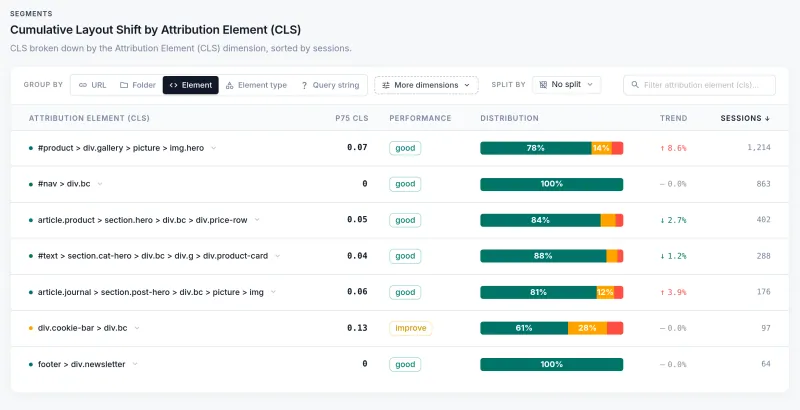Viewport: 800px width, 410px height.
Task: Click the search magnifier icon in the filter box
Action: click(x=635, y=85)
